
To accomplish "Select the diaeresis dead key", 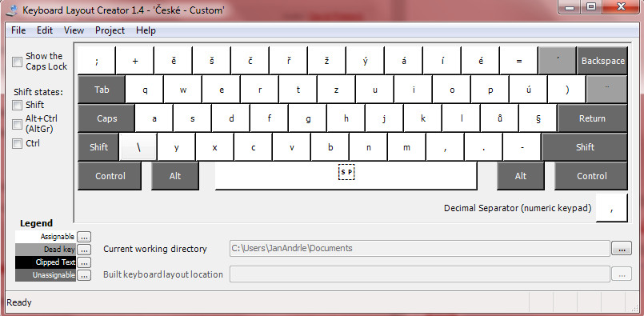I will click(x=607, y=89).
